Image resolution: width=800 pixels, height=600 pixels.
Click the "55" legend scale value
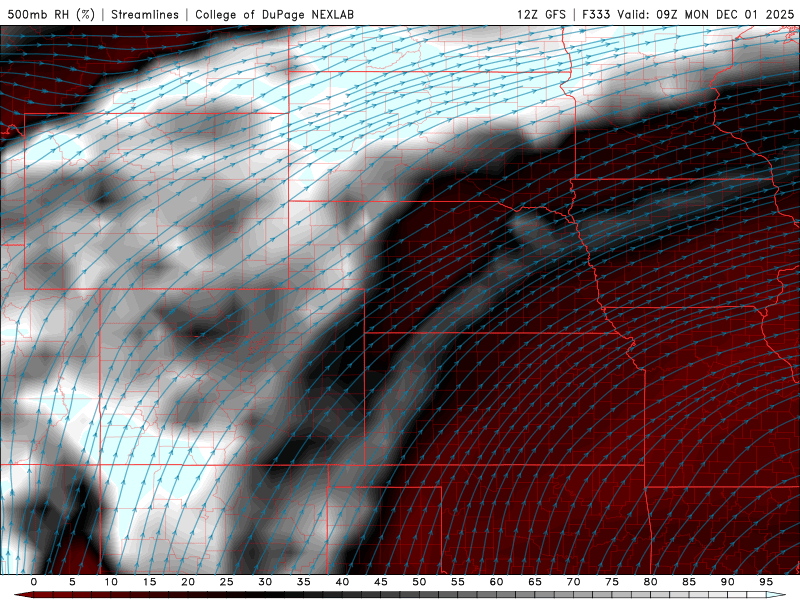point(458,582)
